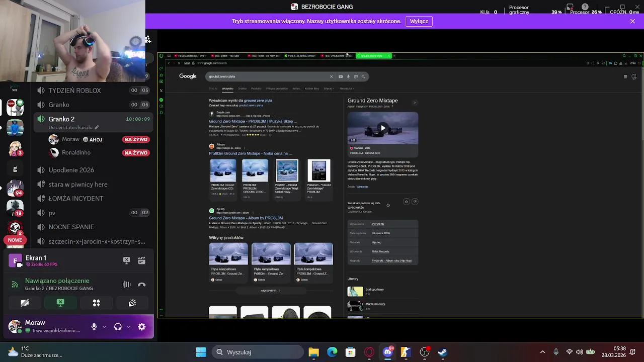Screen dimensions: 644x362
Task: Open server icon with 94 badge
Action: tap(15, 189)
